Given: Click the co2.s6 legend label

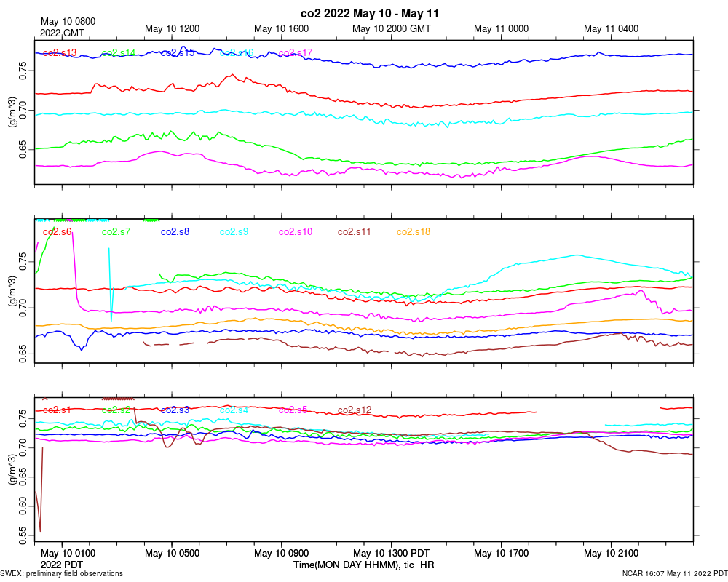Looking at the screenshot, I should pos(57,231).
